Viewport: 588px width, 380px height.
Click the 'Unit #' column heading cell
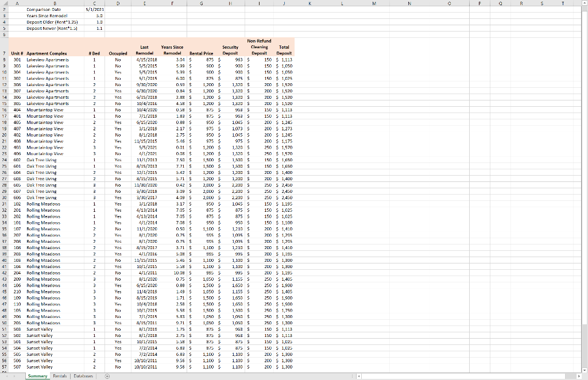click(x=17, y=47)
